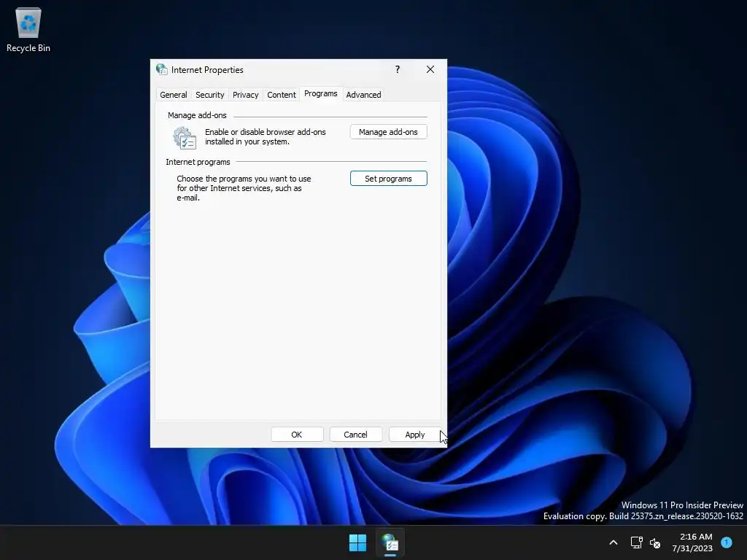Image resolution: width=747 pixels, height=560 pixels.
Task: Confirm with the OK button
Action: pyautogui.click(x=297, y=435)
